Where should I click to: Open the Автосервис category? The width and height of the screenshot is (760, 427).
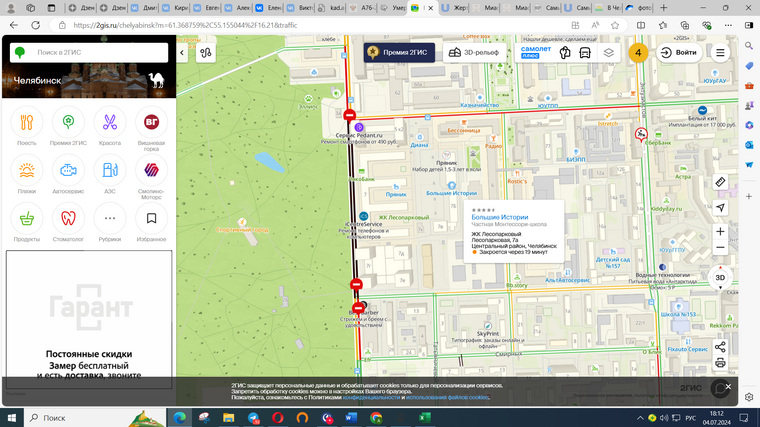point(68,175)
